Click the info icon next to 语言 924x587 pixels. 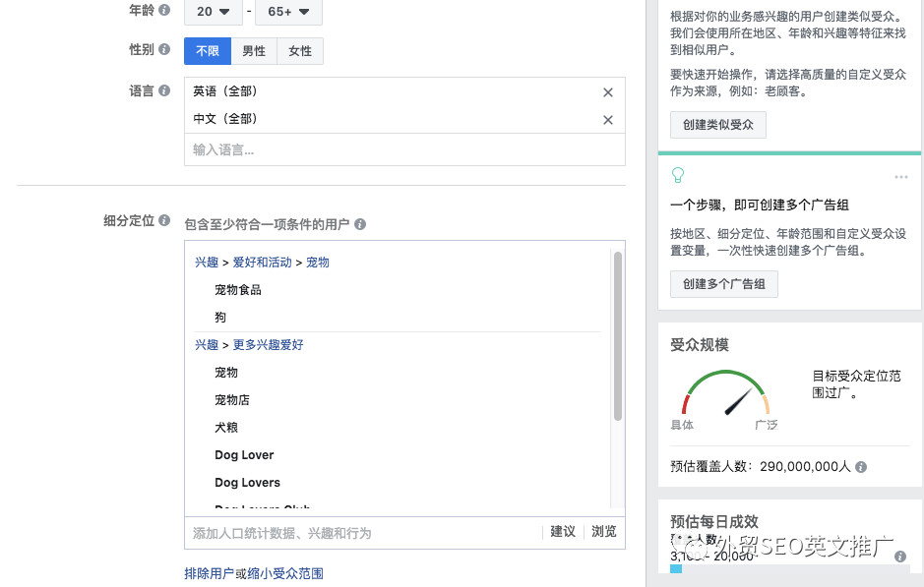(x=163, y=88)
